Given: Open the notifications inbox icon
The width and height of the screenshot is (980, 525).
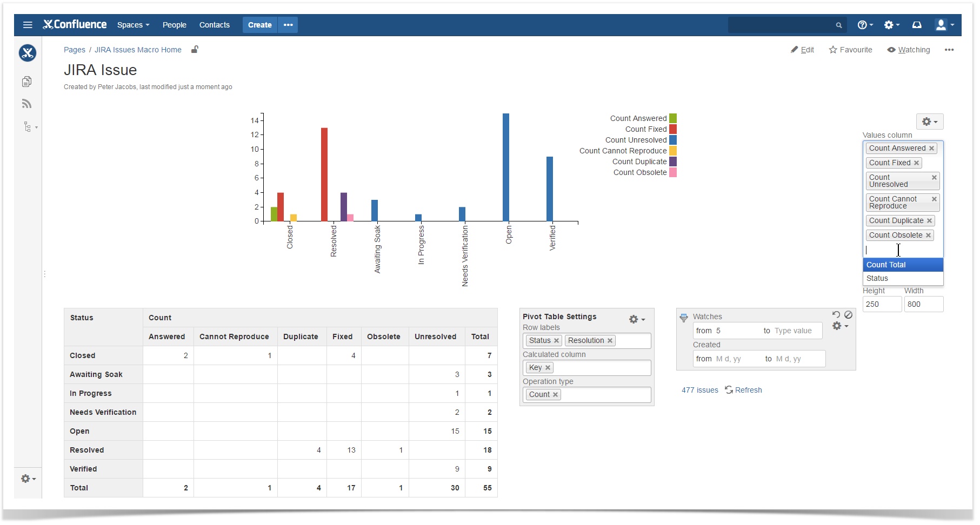Looking at the screenshot, I should click(917, 25).
